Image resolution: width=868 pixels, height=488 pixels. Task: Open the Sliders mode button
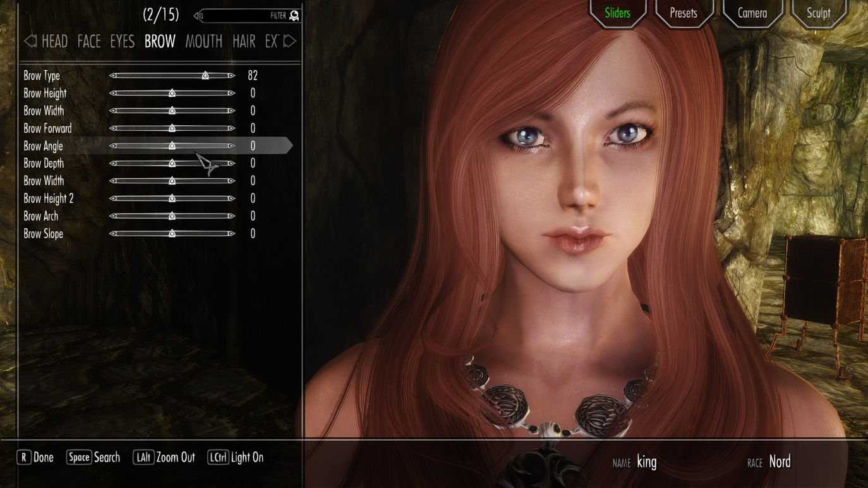point(618,13)
